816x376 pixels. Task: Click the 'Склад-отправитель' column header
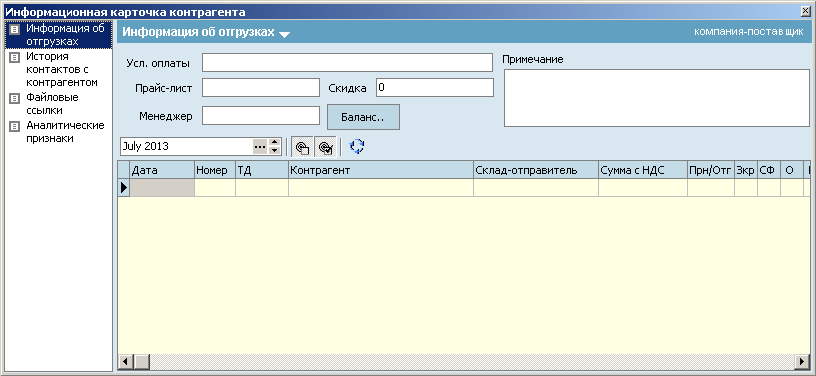pos(536,171)
